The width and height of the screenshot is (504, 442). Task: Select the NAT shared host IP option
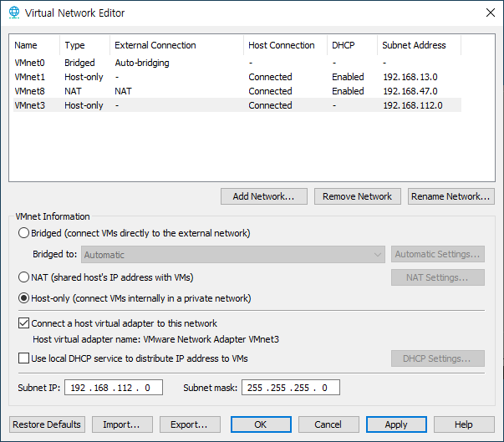tap(23, 277)
